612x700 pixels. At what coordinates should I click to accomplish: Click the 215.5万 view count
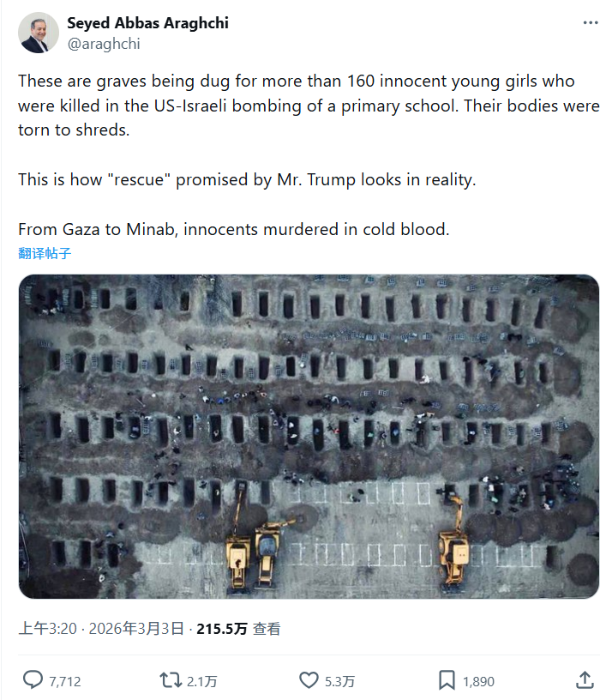[x=222, y=629]
